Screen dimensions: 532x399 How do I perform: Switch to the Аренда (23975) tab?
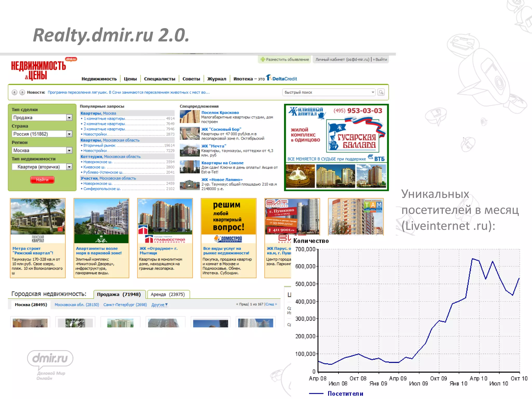168,294
